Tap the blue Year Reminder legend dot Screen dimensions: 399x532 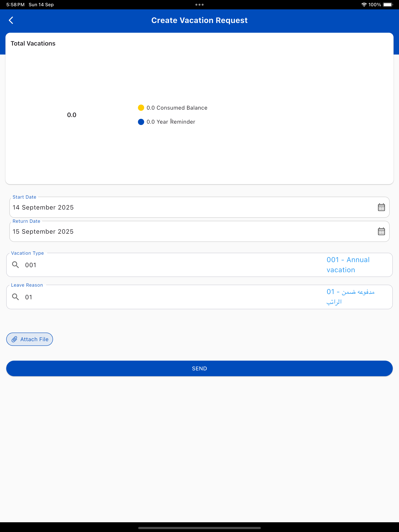[x=141, y=122]
